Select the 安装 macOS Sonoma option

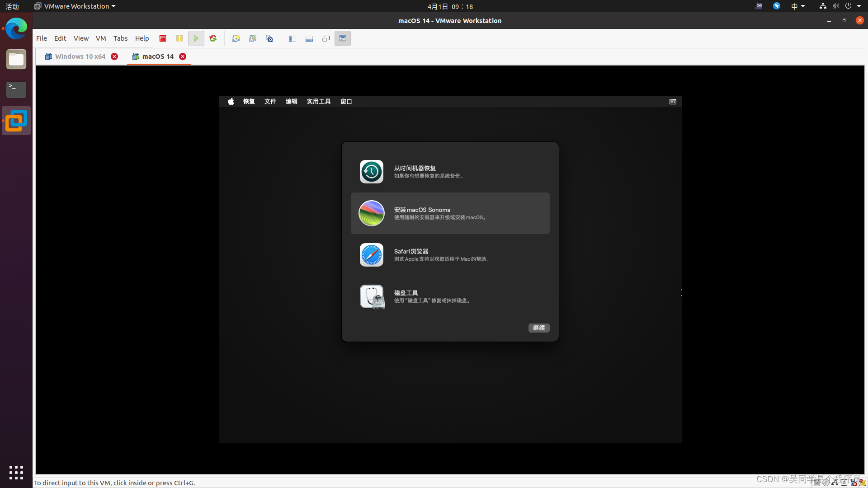(450, 213)
